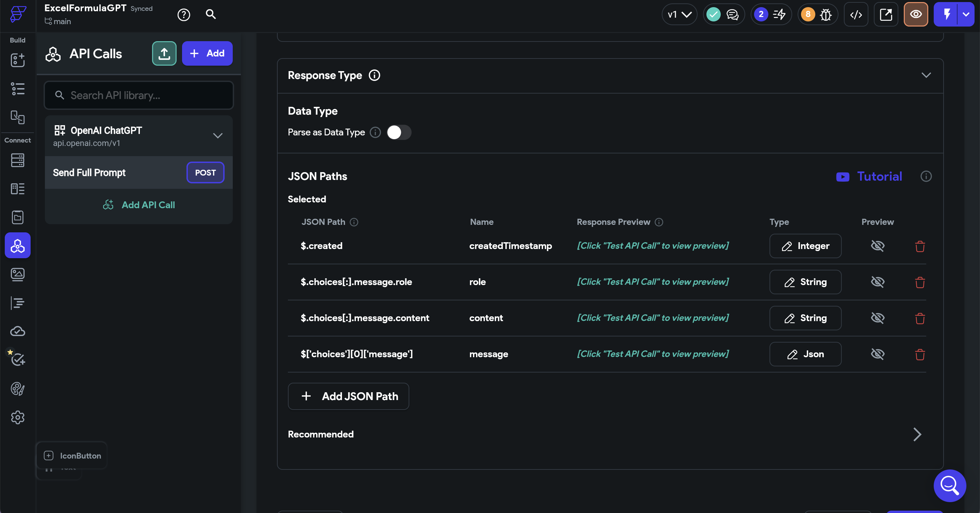Click the Add API button

(207, 53)
